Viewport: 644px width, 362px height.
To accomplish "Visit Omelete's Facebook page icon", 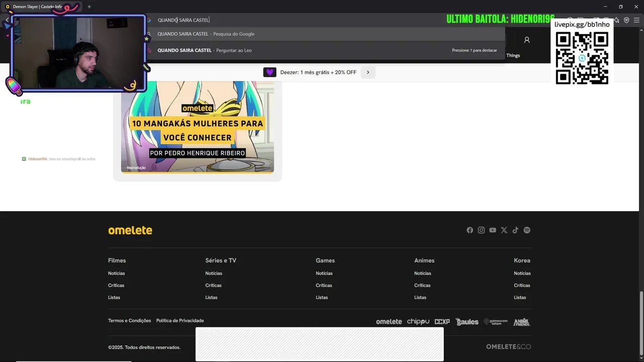I will pyautogui.click(x=470, y=230).
